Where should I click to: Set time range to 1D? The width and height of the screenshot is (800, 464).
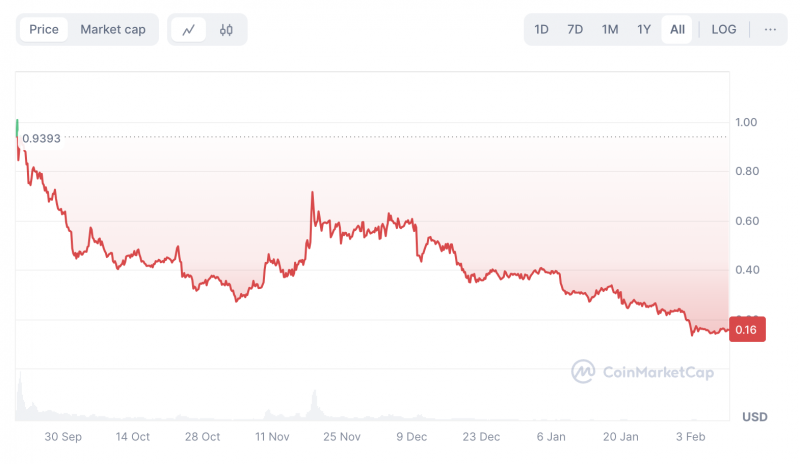541,30
